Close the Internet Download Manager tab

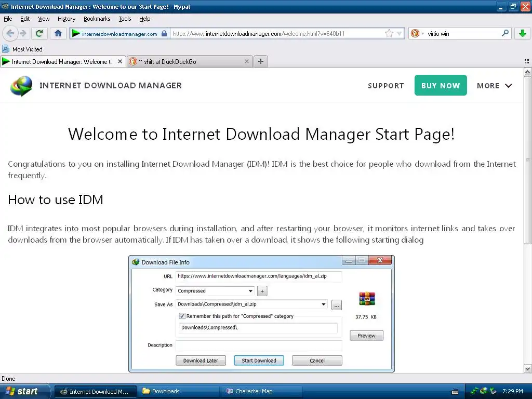(120, 61)
